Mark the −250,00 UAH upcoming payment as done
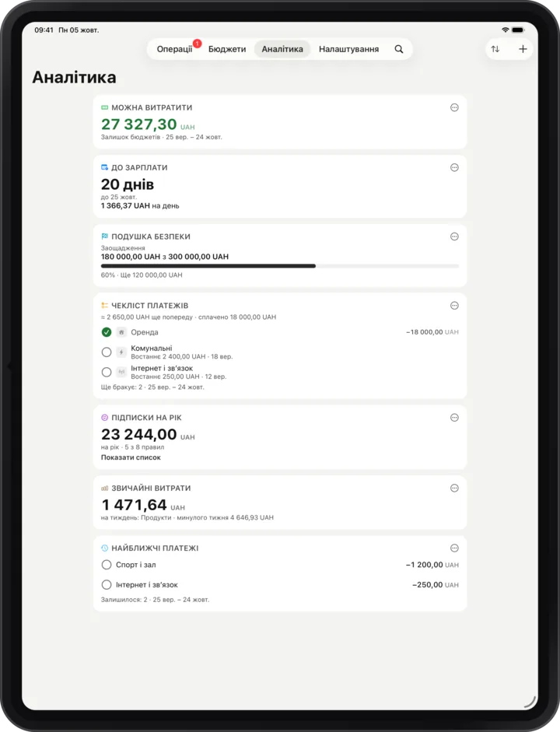The width and height of the screenshot is (560, 732). coord(107,585)
